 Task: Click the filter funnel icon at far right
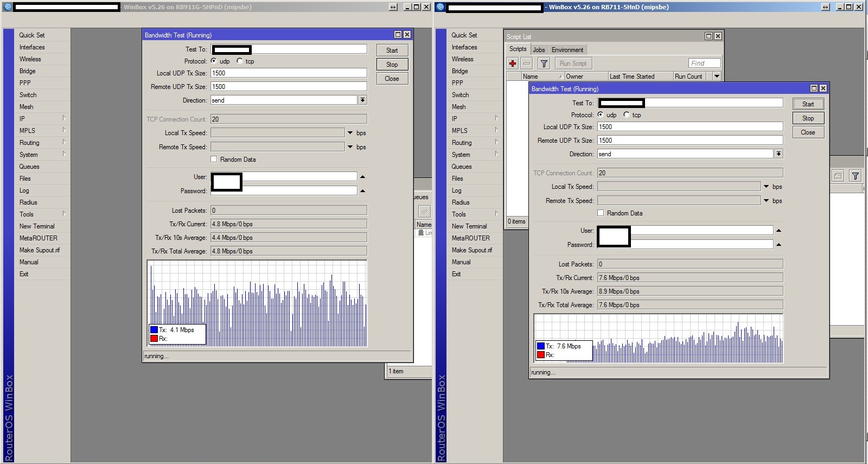(x=855, y=176)
